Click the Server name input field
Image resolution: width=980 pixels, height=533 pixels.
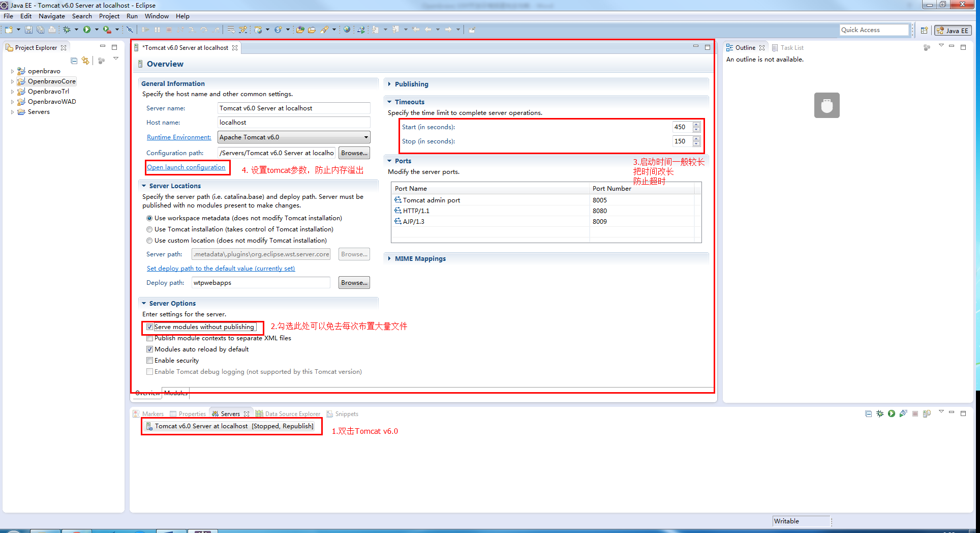click(294, 108)
